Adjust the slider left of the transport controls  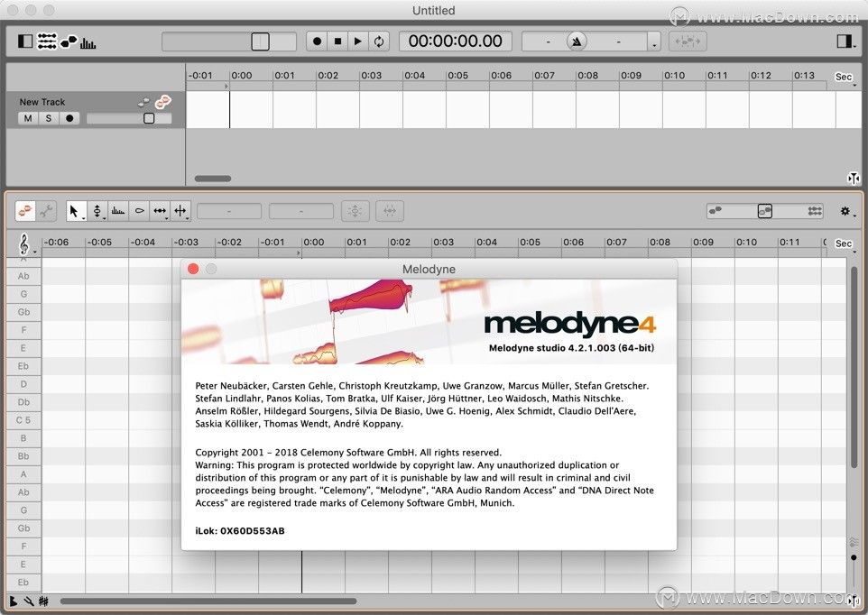click(x=260, y=41)
